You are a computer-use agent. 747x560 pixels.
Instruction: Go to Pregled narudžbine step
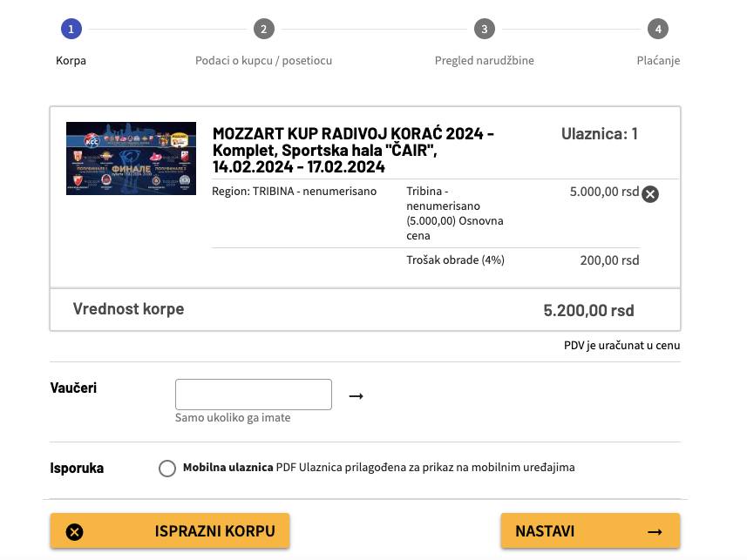click(x=485, y=61)
